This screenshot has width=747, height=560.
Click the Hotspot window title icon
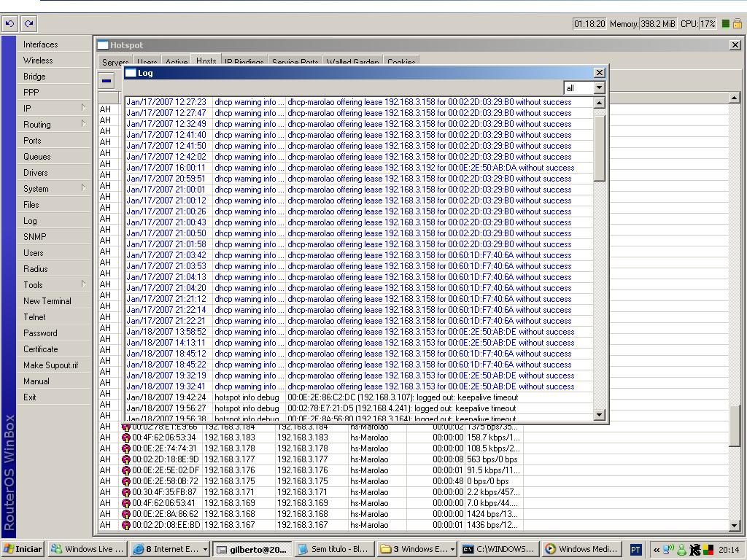pos(103,45)
